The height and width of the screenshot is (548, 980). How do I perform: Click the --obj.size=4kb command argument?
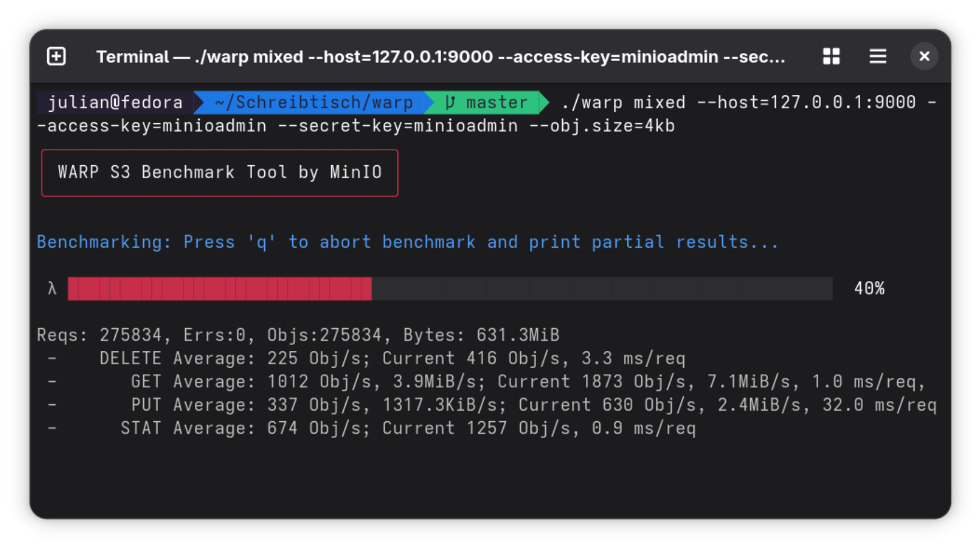point(602,126)
